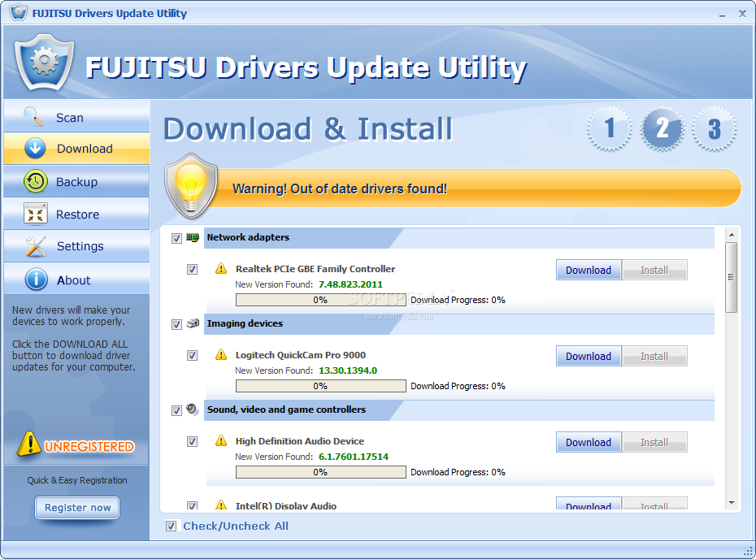Viewport: 756px width, 559px height.
Task: Uncheck the Intel(R) Display Audio checkbox
Action: [192, 505]
